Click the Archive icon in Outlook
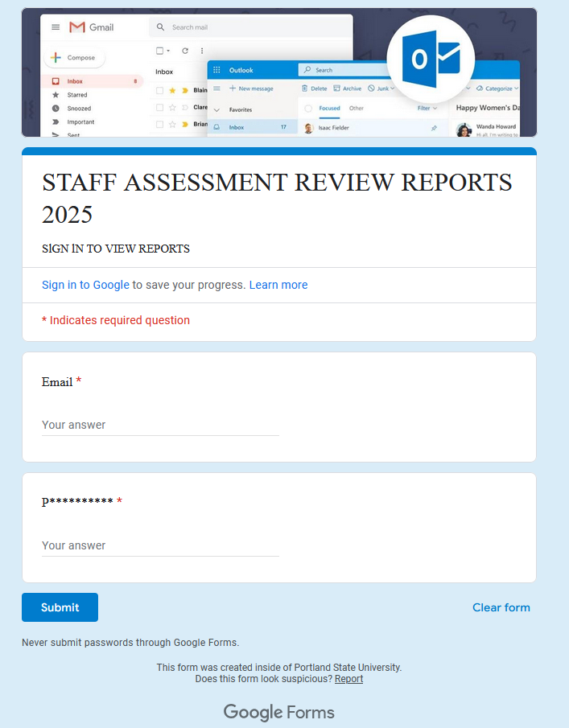The width and height of the screenshot is (569, 728). pyautogui.click(x=336, y=88)
